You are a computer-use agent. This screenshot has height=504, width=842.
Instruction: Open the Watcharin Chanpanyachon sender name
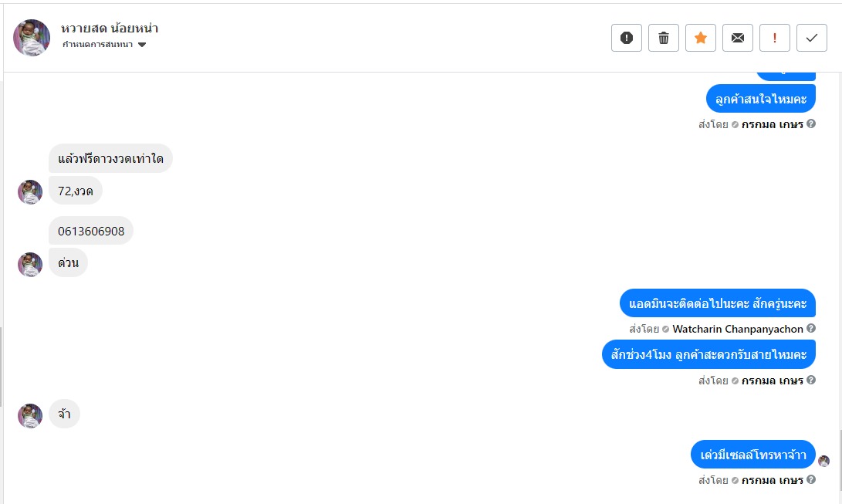738,329
